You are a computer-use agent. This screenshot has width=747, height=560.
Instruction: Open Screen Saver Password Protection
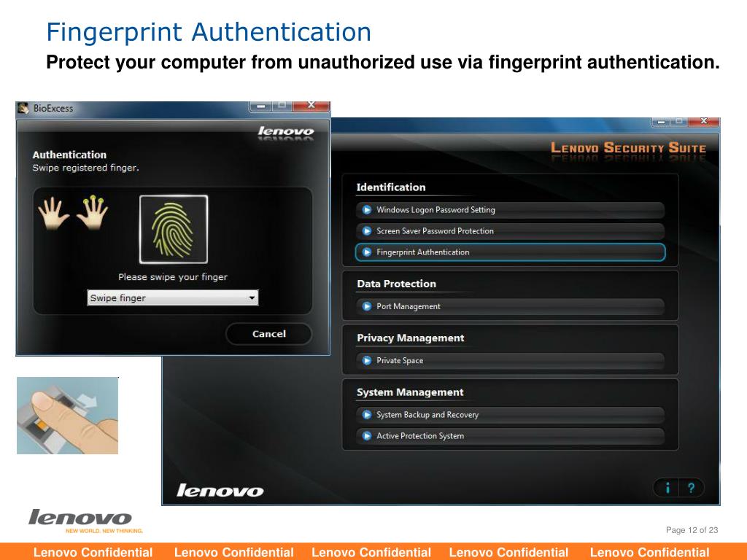click(510, 231)
